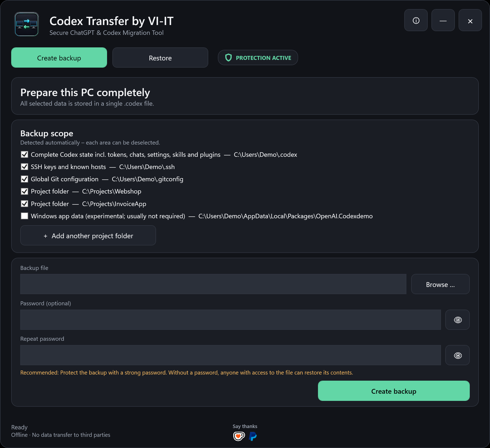
Task: Click the Password (optional) label
Action: click(x=46, y=303)
